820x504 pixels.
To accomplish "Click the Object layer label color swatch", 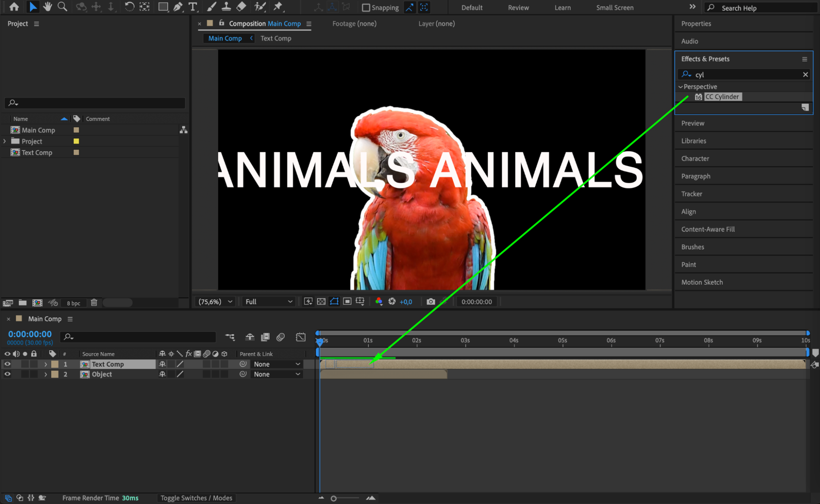I will 55,374.
